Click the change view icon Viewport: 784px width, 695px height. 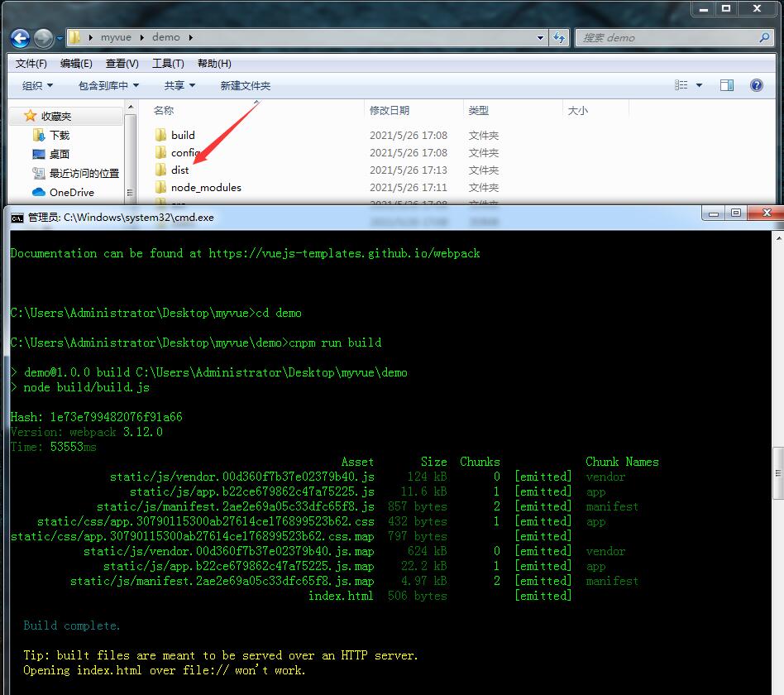pyautogui.click(x=681, y=85)
